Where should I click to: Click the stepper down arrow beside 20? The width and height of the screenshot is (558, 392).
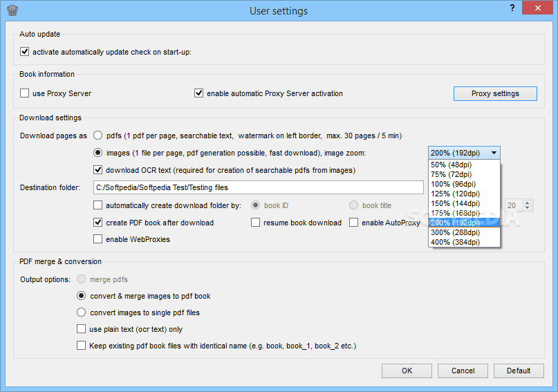tap(528, 208)
